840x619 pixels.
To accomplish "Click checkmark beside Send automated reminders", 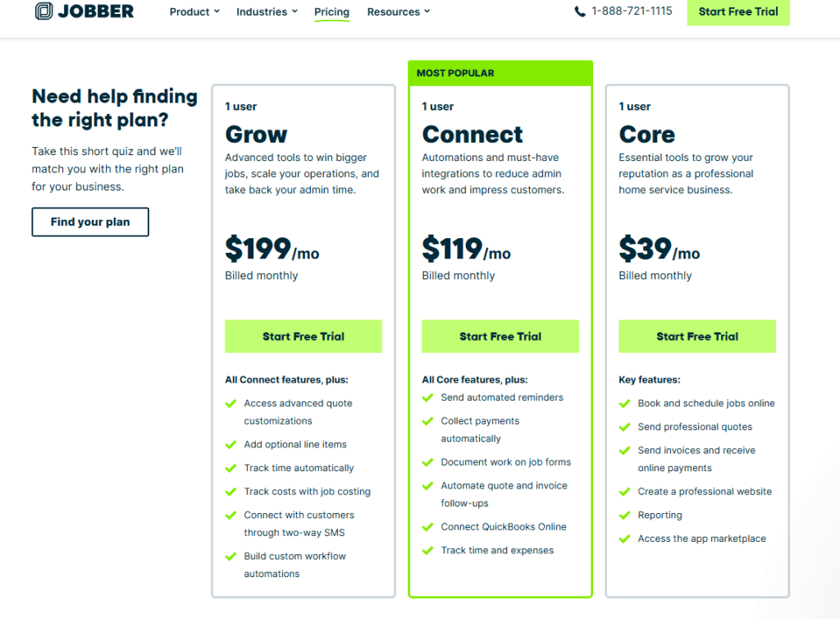I will click(x=427, y=397).
